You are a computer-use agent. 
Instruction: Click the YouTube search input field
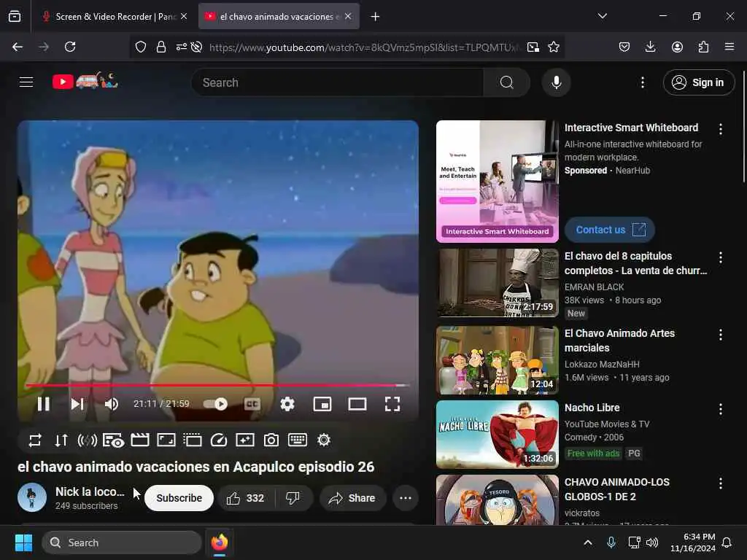(337, 82)
